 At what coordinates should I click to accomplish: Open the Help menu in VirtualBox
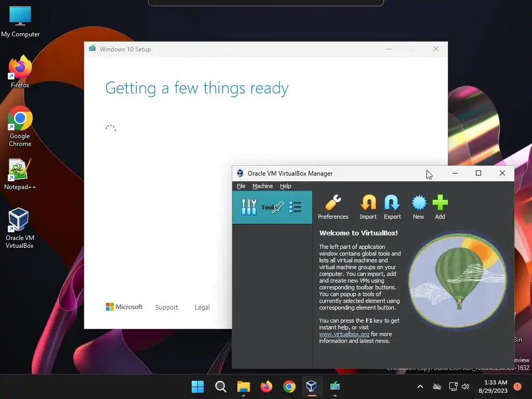[x=285, y=186]
